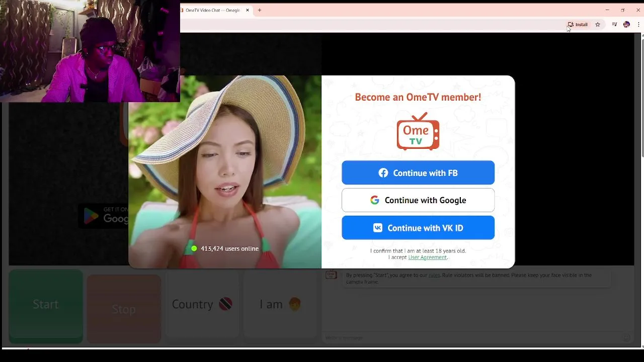644x362 pixels.
Task: Continue with FB login button
Action: point(418,173)
